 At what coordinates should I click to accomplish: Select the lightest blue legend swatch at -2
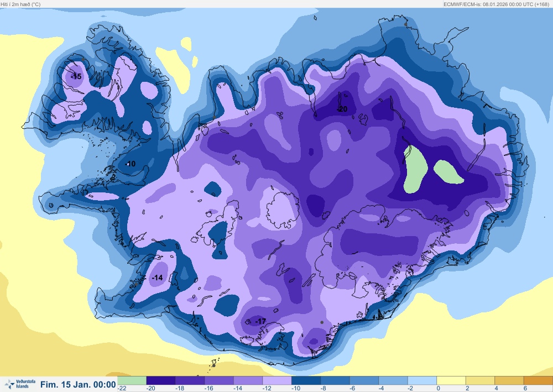422,380
